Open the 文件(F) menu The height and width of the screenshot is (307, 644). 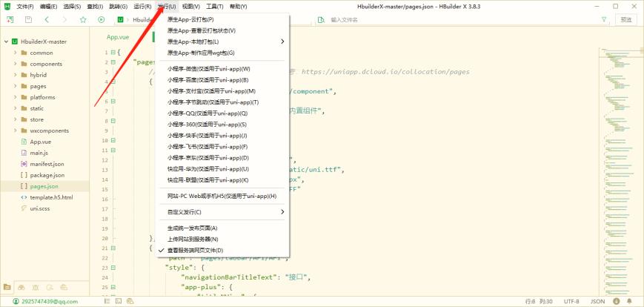tap(25, 7)
